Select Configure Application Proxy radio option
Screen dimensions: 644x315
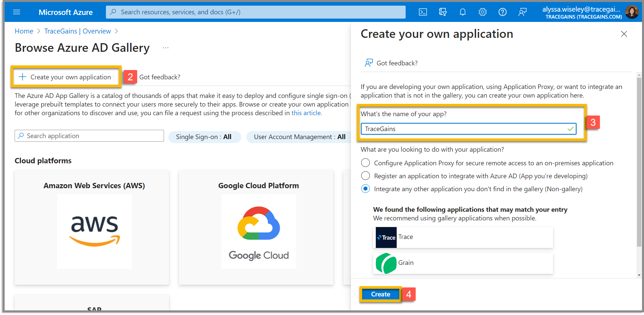tap(365, 163)
